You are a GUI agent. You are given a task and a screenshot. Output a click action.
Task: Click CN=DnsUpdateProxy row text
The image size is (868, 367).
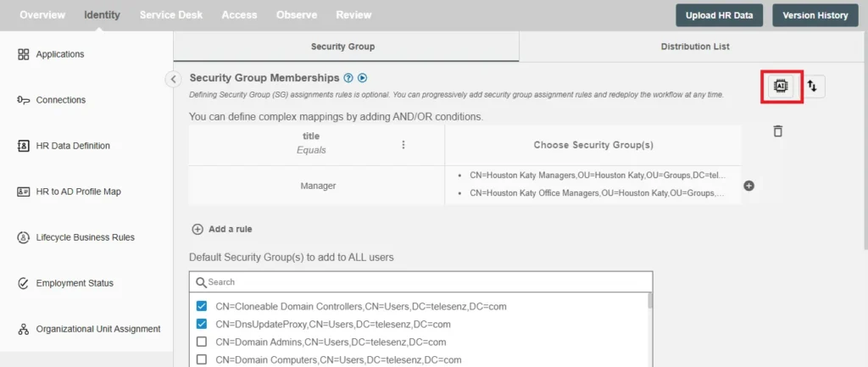click(x=333, y=324)
